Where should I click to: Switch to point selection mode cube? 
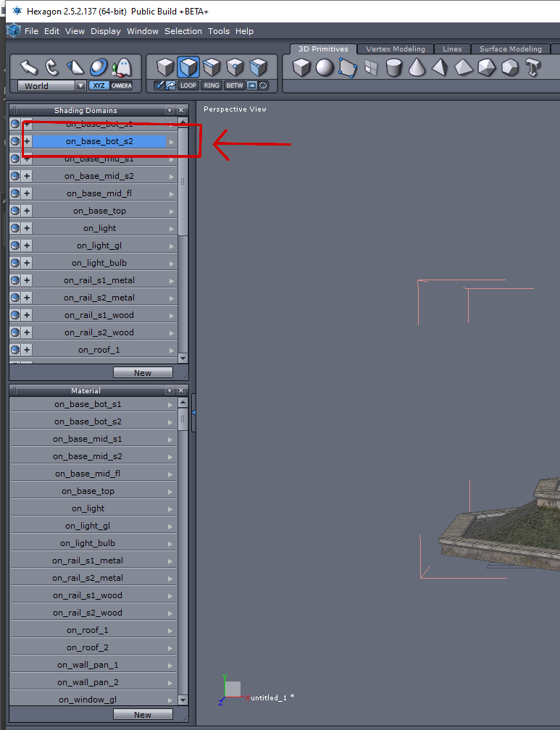pyautogui.click(x=235, y=67)
